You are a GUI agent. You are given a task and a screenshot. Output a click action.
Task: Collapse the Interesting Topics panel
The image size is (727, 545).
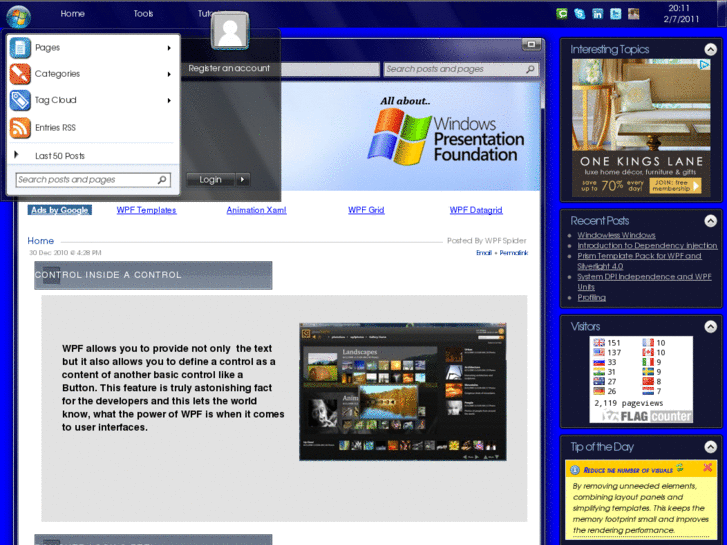(x=710, y=49)
